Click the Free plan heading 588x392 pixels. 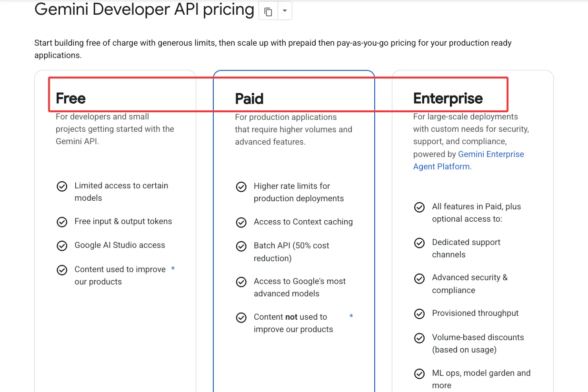coord(70,98)
